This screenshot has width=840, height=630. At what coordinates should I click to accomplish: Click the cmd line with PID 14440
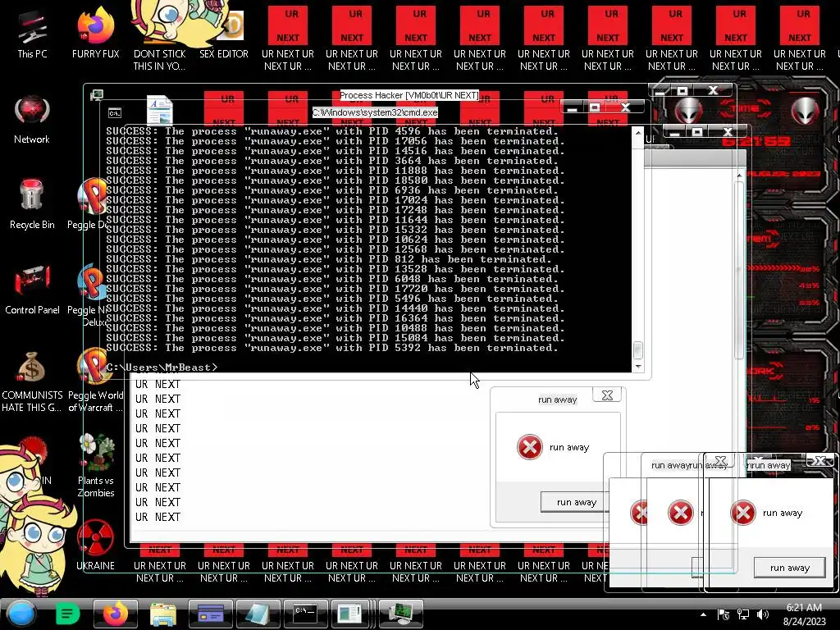pyautogui.click(x=336, y=308)
